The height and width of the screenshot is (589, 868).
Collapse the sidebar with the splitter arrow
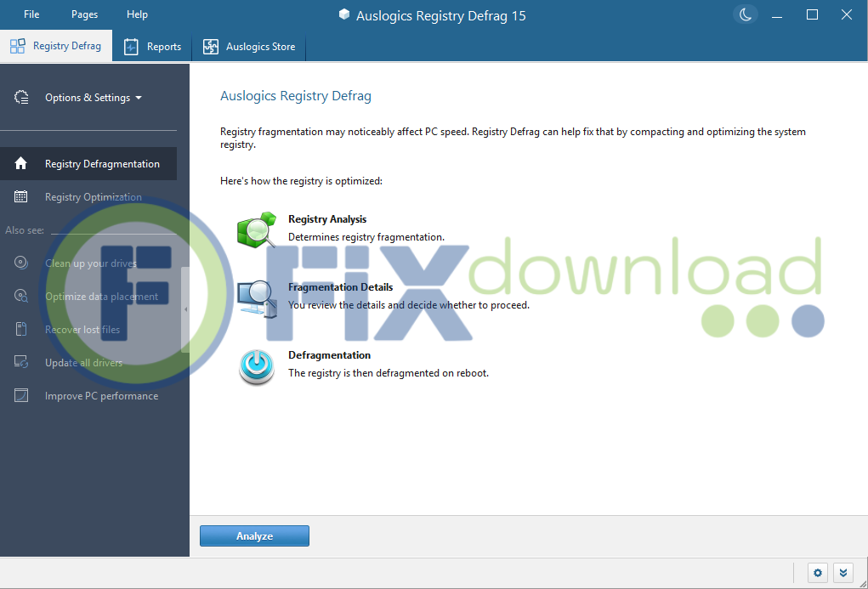tap(185, 310)
